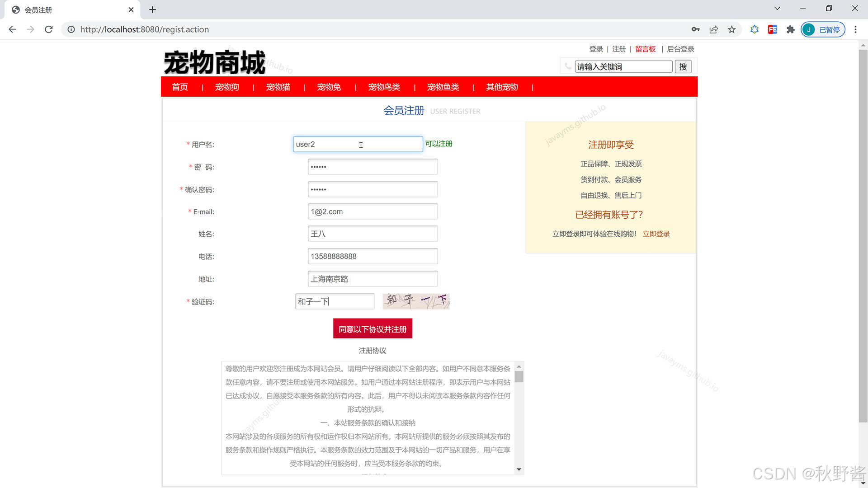The image size is (868, 488).
Task: Focus the E-mail input field
Action: click(373, 211)
